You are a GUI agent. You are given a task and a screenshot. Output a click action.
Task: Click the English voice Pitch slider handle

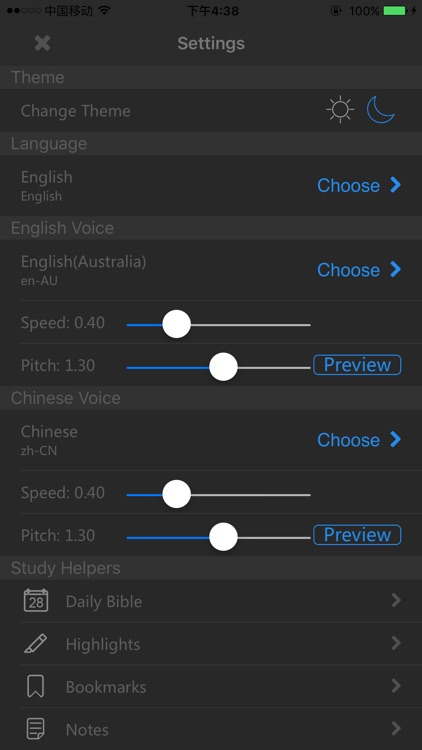pyautogui.click(x=223, y=367)
